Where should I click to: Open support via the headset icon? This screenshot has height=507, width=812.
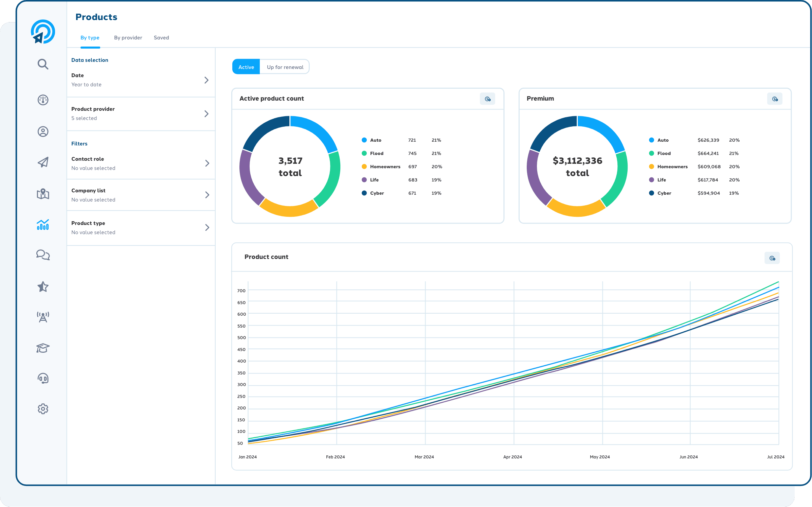[43, 378]
